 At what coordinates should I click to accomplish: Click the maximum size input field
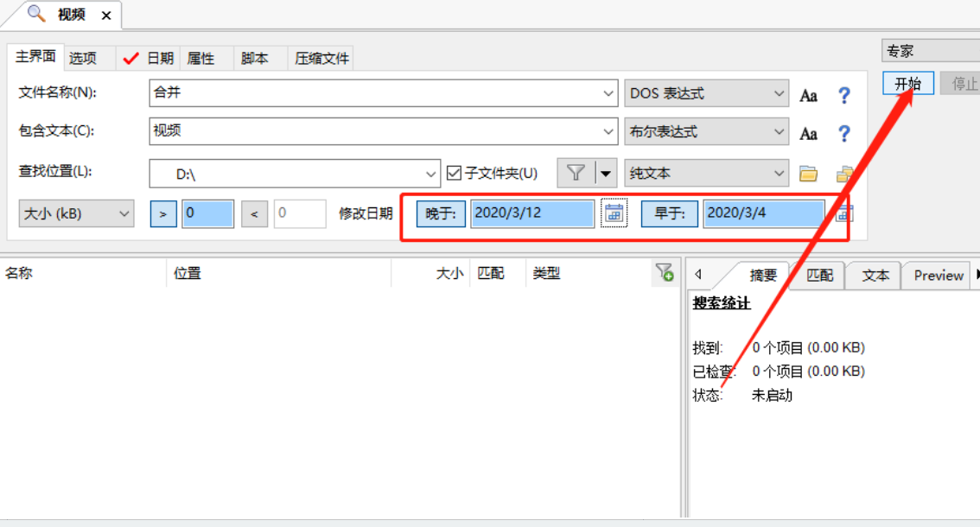pyautogui.click(x=300, y=213)
